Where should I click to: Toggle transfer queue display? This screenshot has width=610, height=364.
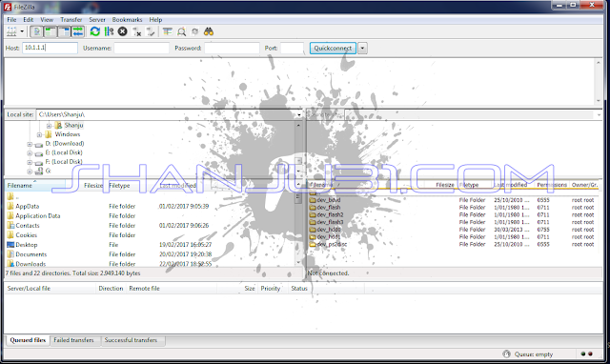click(x=78, y=31)
